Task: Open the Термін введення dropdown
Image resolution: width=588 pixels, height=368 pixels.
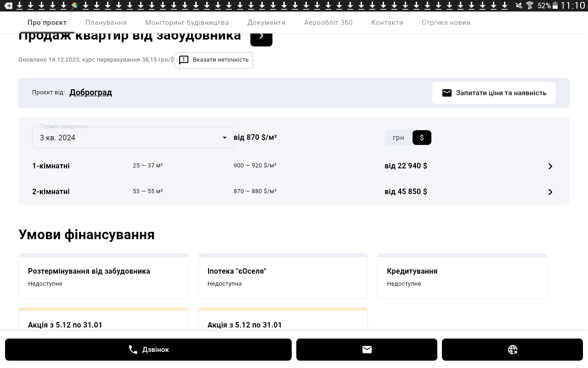Action: tap(132, 138)
